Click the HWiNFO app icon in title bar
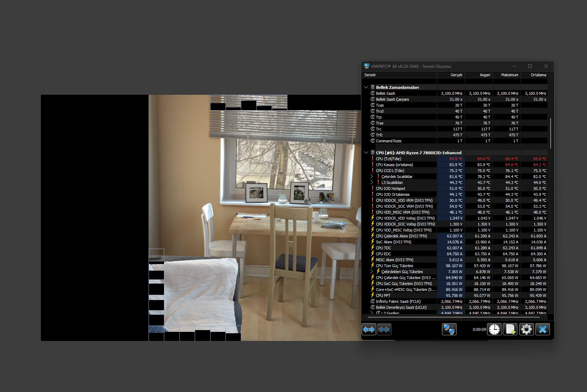 coord(367,66)
